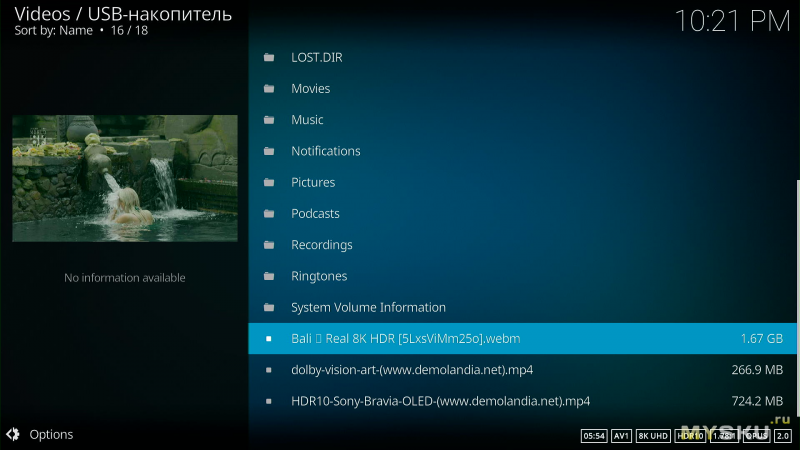Select the HDR10-Sony-Bravia-OLED mp4 file

[x=440, y=401]
